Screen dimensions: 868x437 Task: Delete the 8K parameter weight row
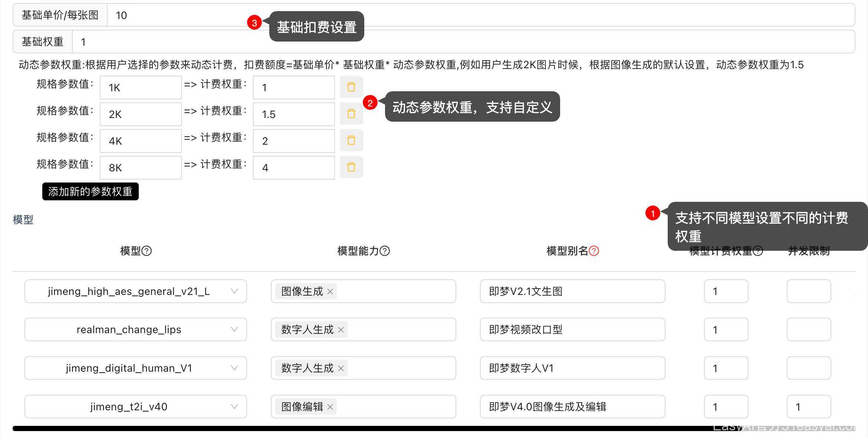pyautogui.click(x=351, y=167)
